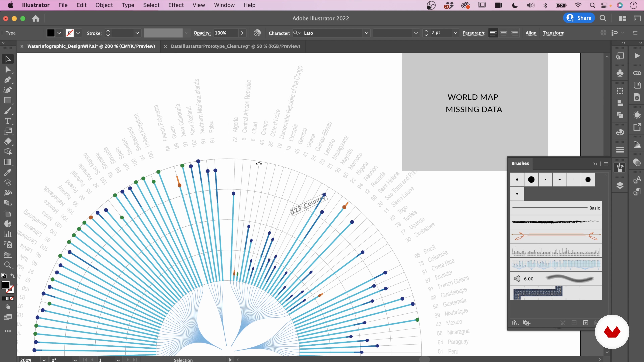The image size is (644, 362).
Task: Select the Type tool
Action: [x=8, y=121]
